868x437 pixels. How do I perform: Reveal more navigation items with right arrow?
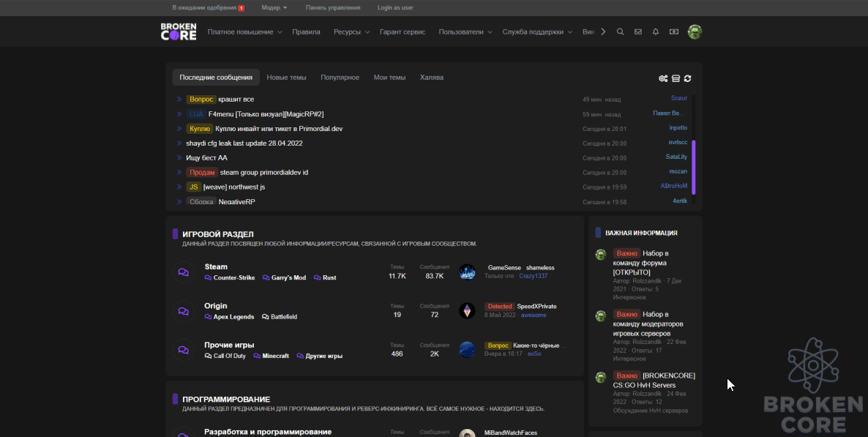click(x=603, y=32)
